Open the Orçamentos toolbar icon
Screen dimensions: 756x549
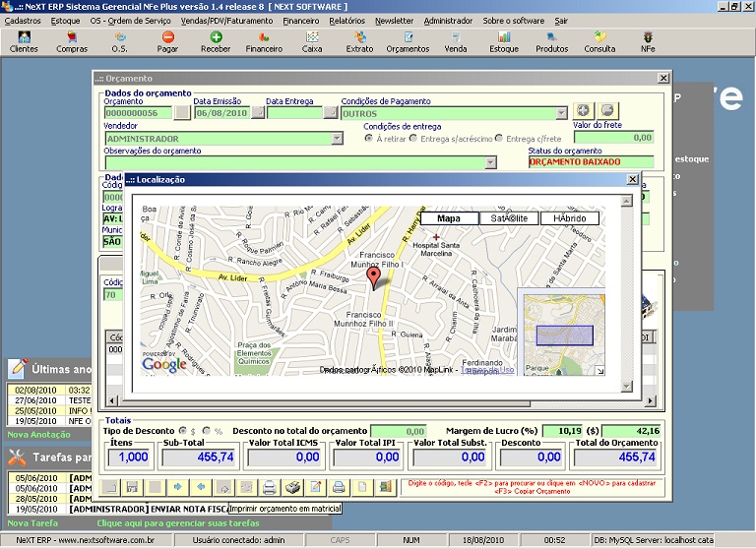[x=408, y=42]
